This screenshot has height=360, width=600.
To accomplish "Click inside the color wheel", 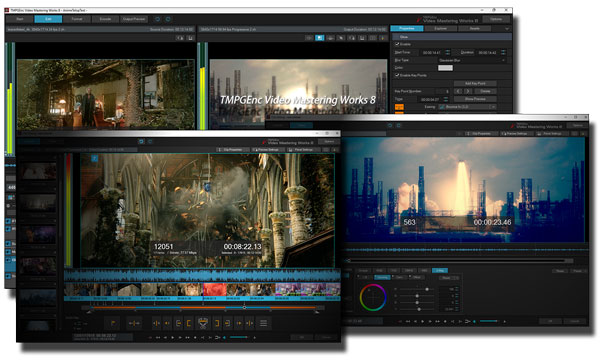I will (x=373, y=297).
